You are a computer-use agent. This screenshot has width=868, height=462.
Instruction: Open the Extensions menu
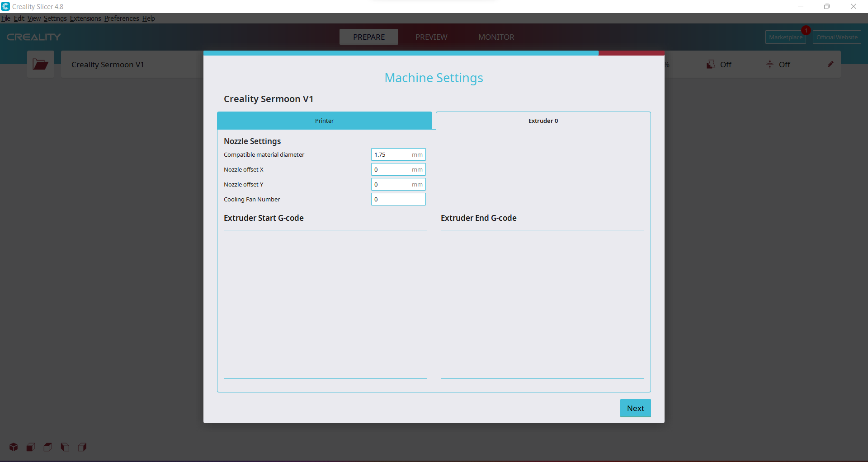(85, 19)
